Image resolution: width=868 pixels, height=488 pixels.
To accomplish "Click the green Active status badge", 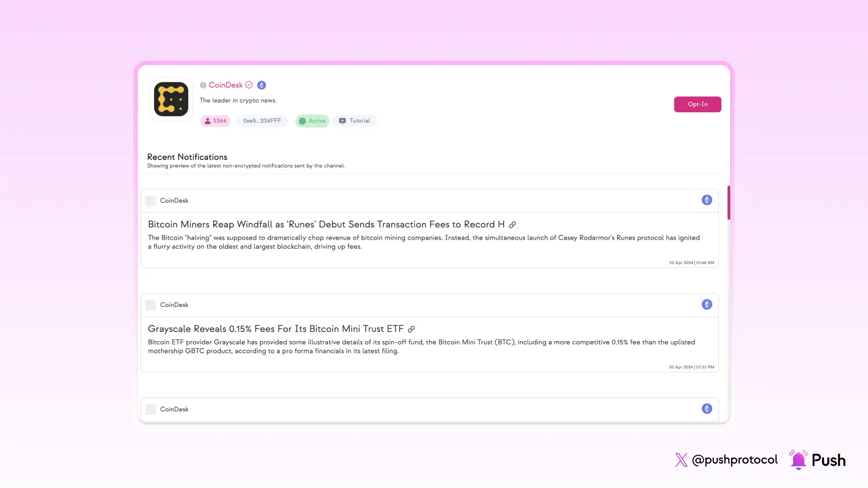I will (x=312, y=121).
